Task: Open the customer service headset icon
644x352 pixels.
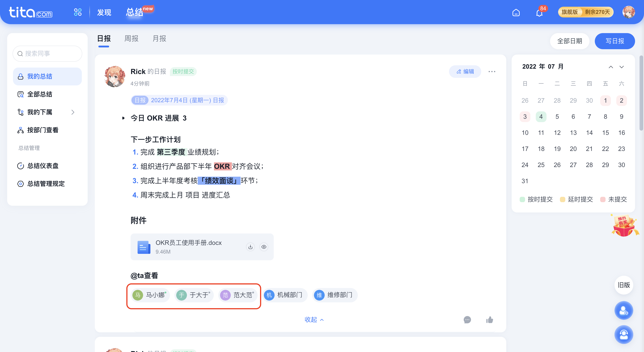Action: click(624, 335)
